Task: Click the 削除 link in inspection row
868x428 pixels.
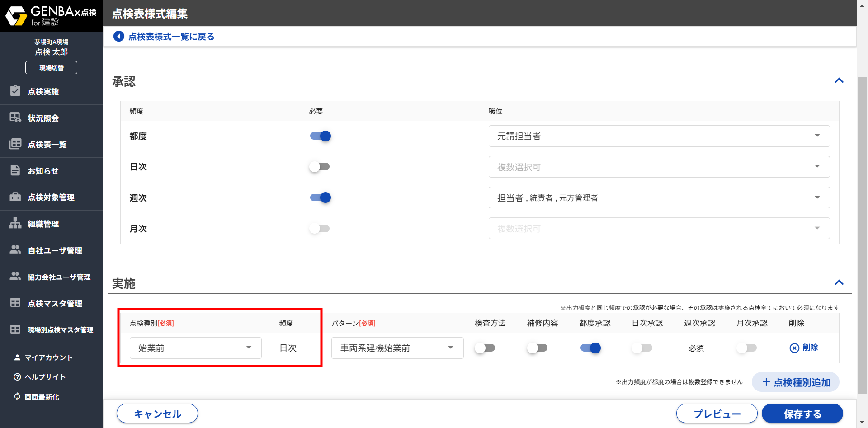Action: (x=804, y=348)
